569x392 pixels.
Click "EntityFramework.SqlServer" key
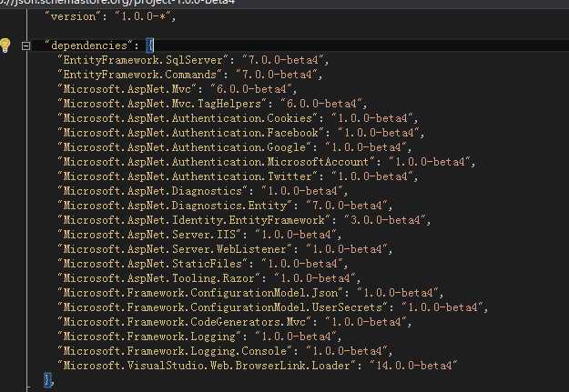click(x=143, y=60)
